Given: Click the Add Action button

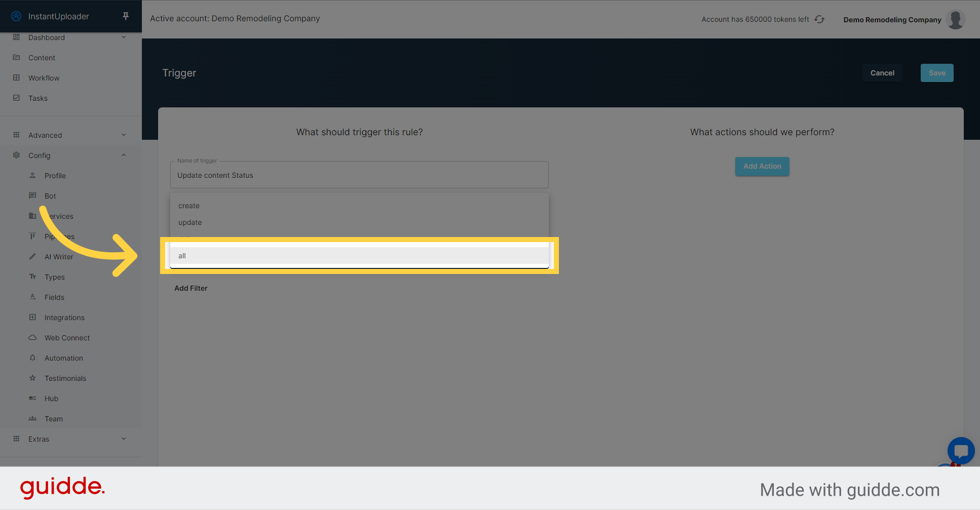Looking at the screenshot, I should (x=762, y=166).
